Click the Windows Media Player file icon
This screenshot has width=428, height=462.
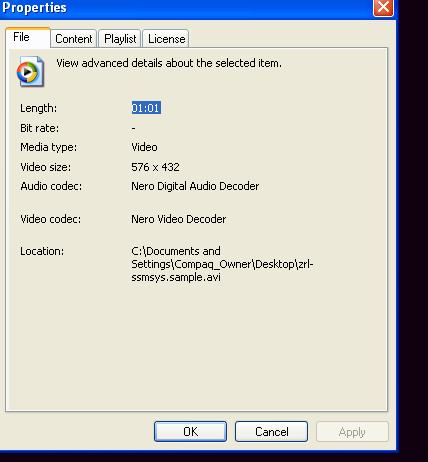(30, 71)
